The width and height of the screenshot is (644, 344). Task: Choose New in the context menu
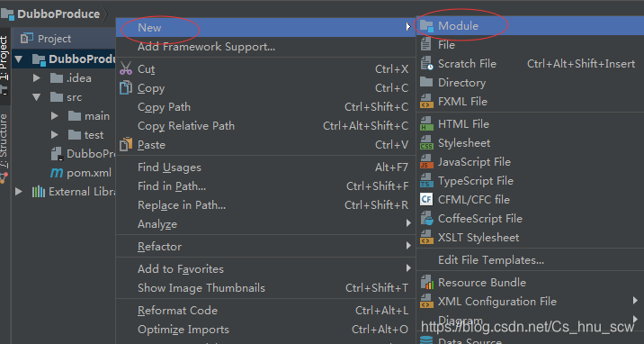(265, 28)
